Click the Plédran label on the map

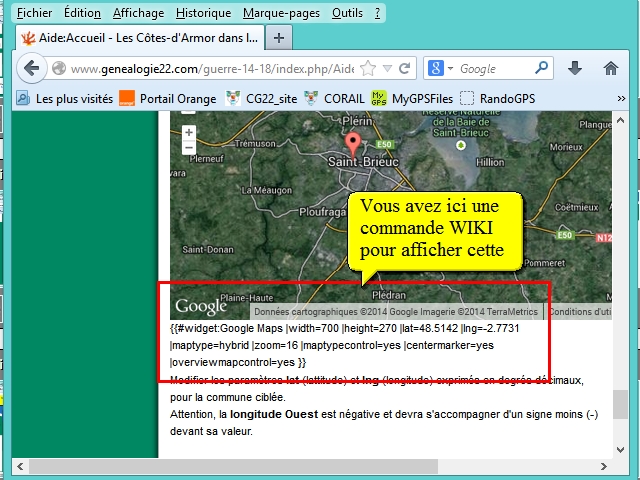(x=389, y=295)
